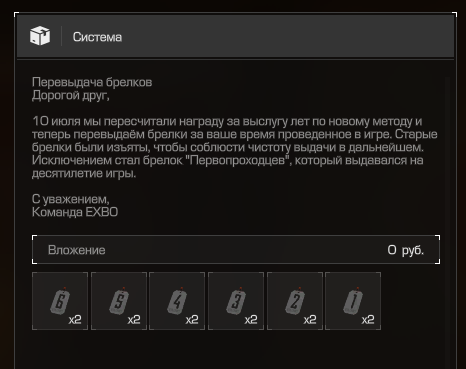Click message paragraph starting with 10 июля
This screenshot has height=369, width=466.
(x=235, y=147)
